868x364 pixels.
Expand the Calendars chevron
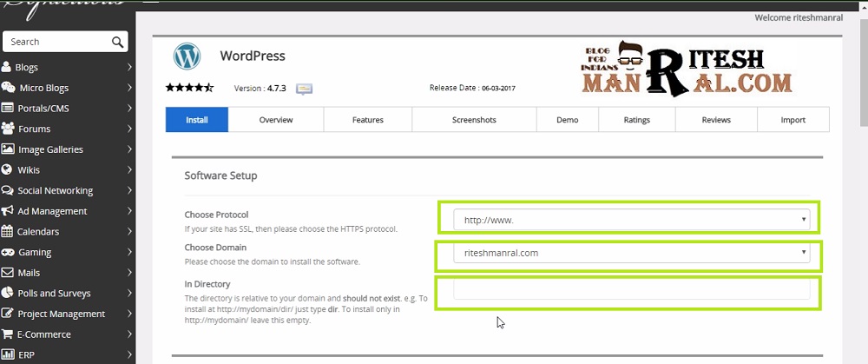click(x=129, y=231)
